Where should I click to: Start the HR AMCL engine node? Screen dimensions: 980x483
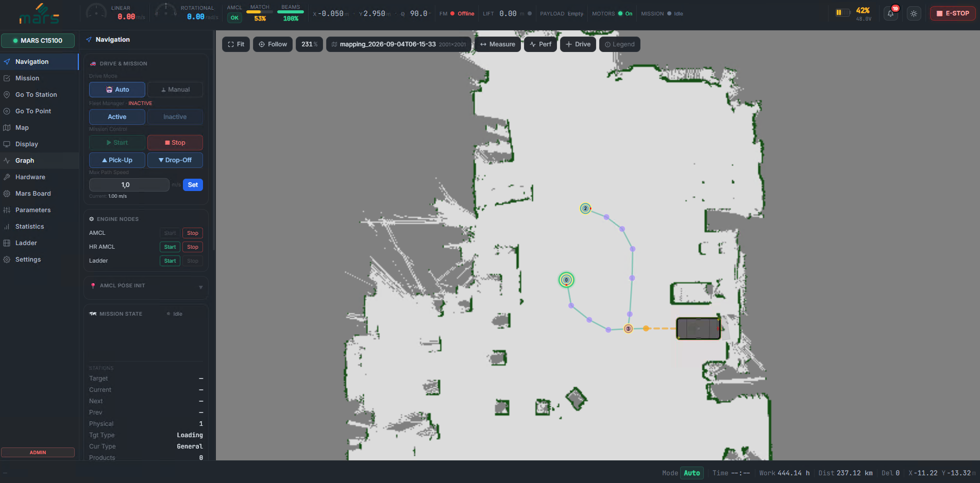(x=170, y=247)
